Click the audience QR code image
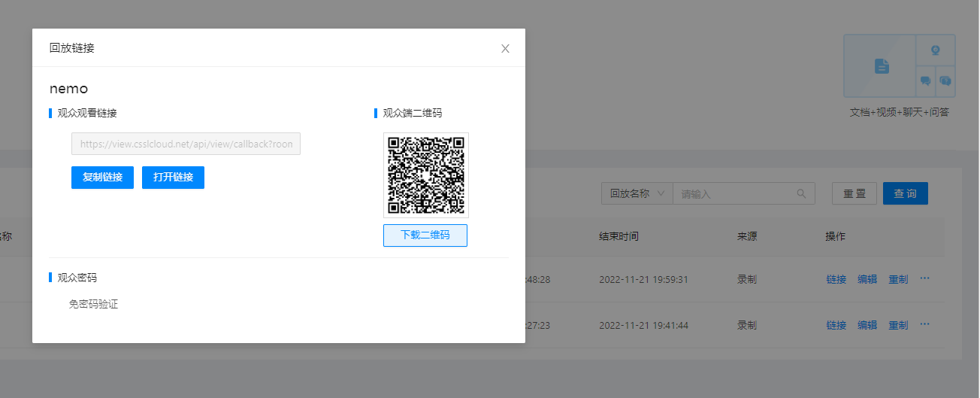This screenshot has height=398, width=980. 426,175
